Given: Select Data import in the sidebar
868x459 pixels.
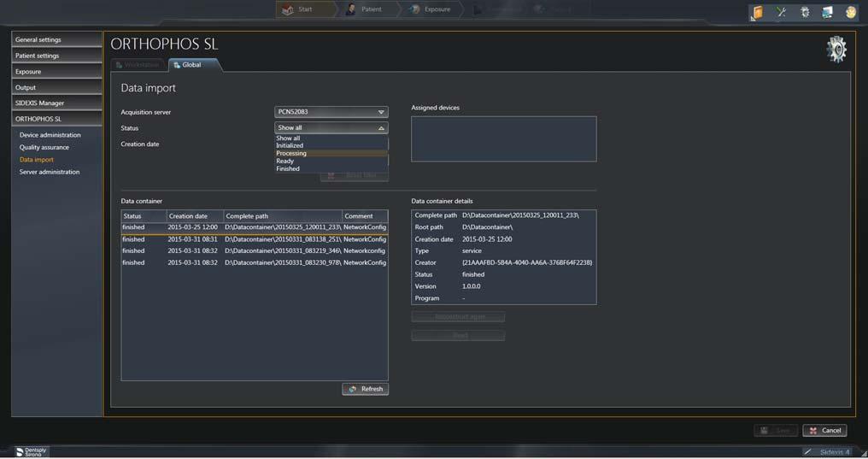Looking at the screenshot, I should [x=37, y=160].
